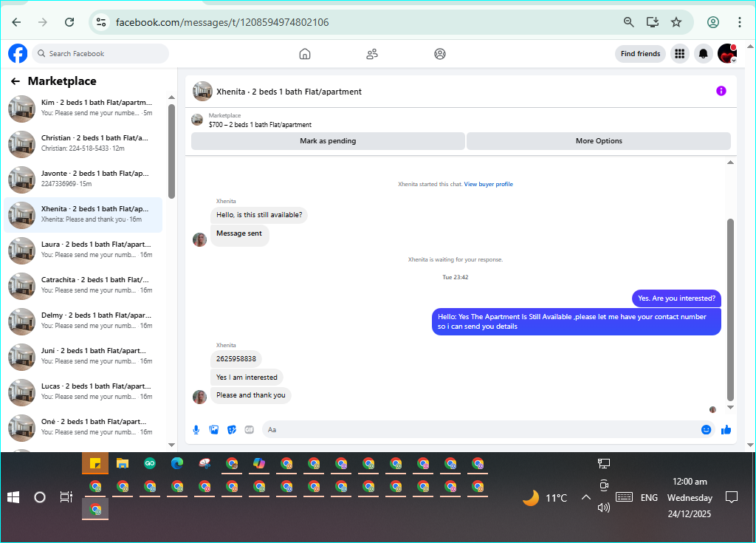Click the conversation list scrollbar

(x=171, y=151)
